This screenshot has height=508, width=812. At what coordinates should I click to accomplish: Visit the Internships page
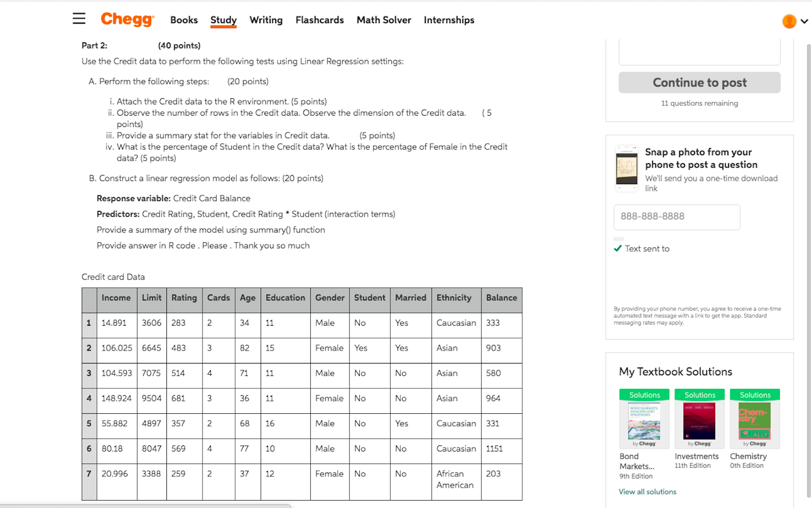point(449,20)
